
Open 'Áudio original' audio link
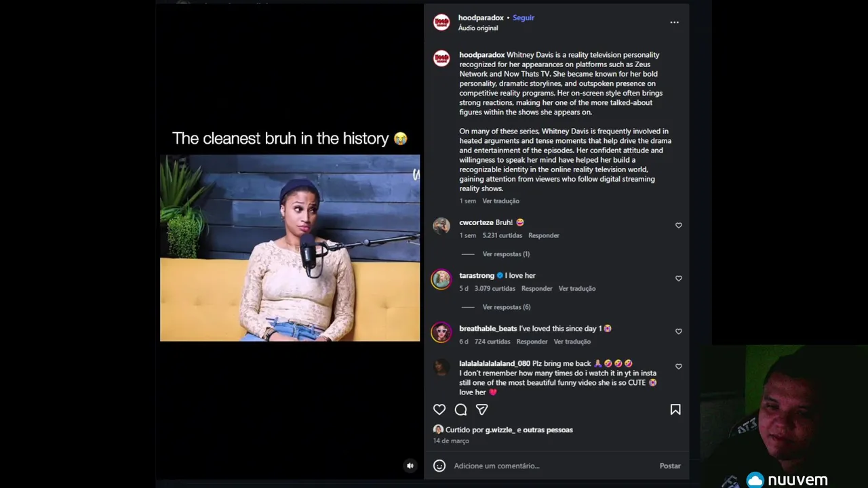pos(478,28)
